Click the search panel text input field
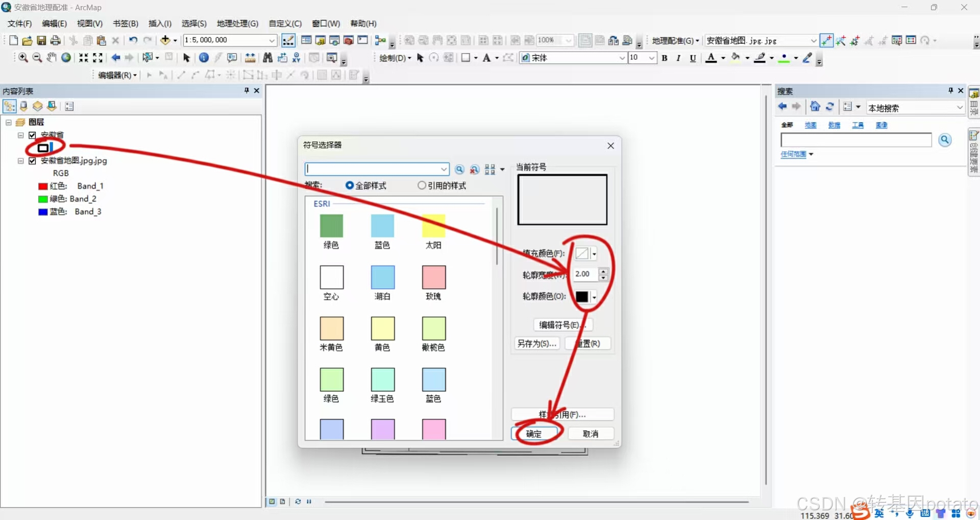Screen dimensions: 980x520 [856, 140]
